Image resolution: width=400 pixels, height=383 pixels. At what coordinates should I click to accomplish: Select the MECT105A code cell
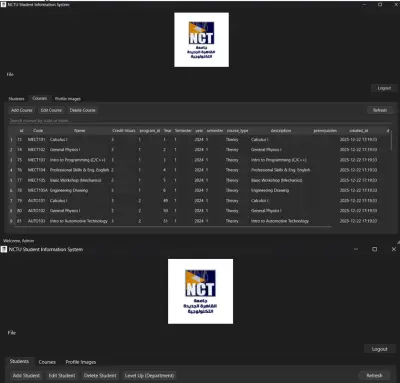38,190
